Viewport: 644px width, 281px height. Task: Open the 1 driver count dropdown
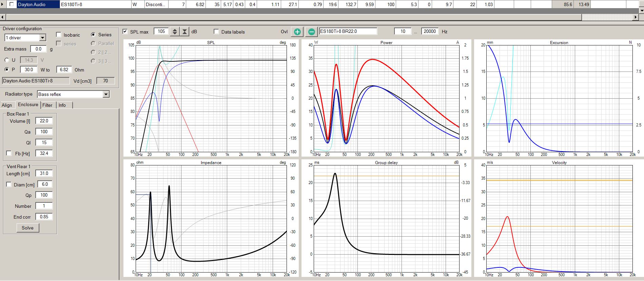[x=42, y=38]
